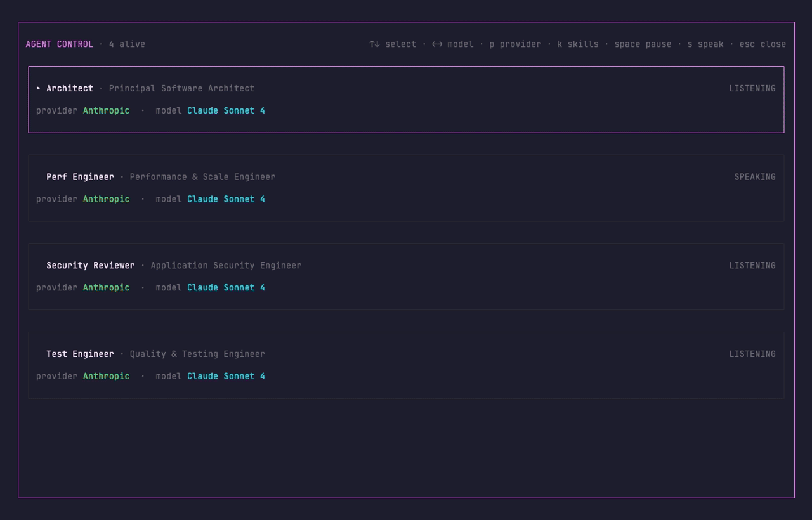Open the k skills menu hint
Viewport: 812px width, 520px height.
577,44
